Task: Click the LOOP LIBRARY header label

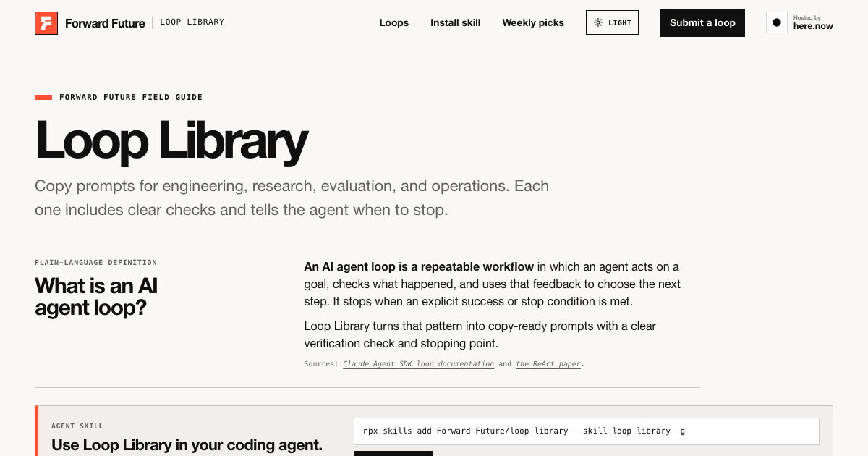Action: coord(192,22)
